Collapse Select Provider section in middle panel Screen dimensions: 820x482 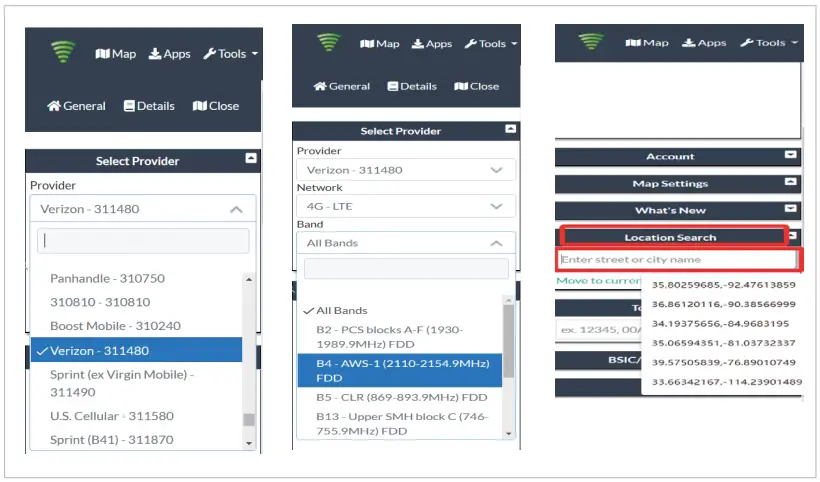(511, 129)
